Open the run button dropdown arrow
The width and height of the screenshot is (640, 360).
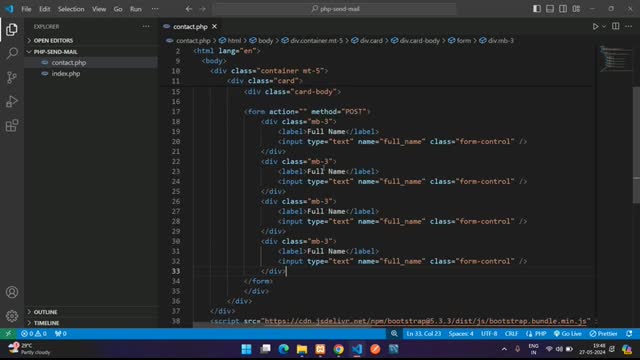[x=604, y=27]
